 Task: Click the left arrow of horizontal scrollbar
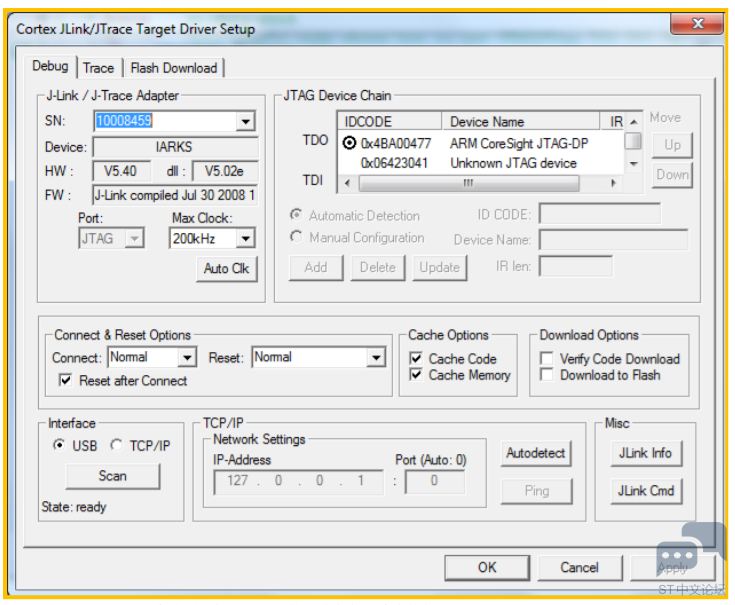click(x=347, y=183)
